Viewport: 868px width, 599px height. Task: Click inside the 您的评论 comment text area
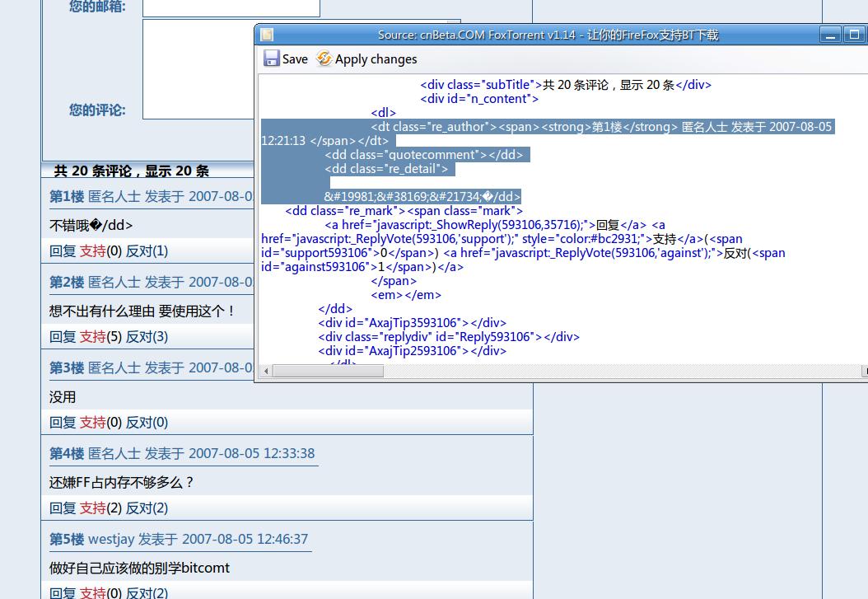pos(198,69)
